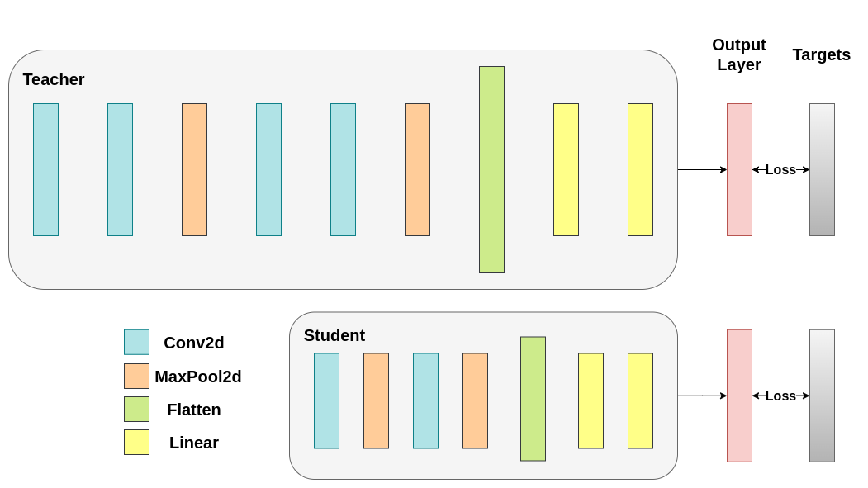Click the Loss label in Student row
Screen dimensions: 868x488
(x=780, y=396)
